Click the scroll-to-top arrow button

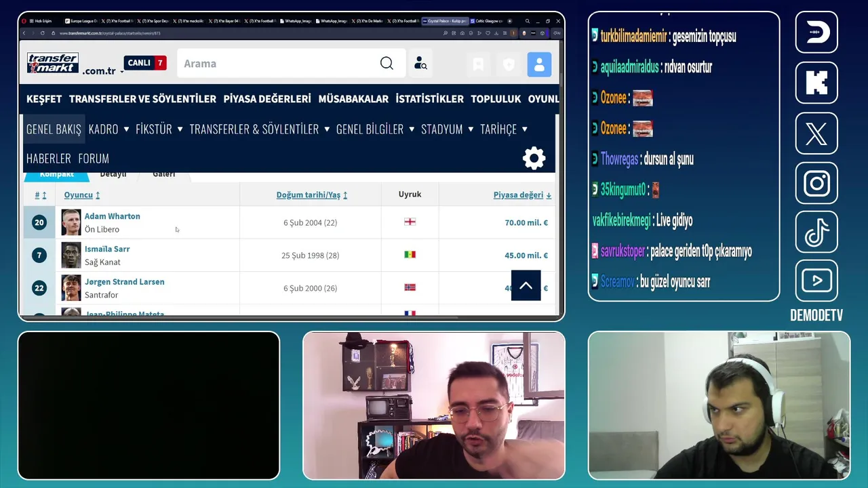(x=526, y=285)
